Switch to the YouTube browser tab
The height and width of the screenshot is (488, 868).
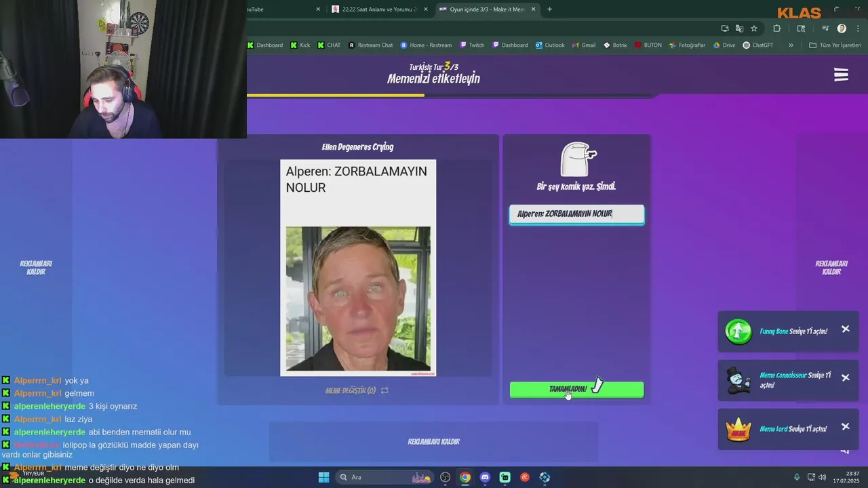[285, 9]
